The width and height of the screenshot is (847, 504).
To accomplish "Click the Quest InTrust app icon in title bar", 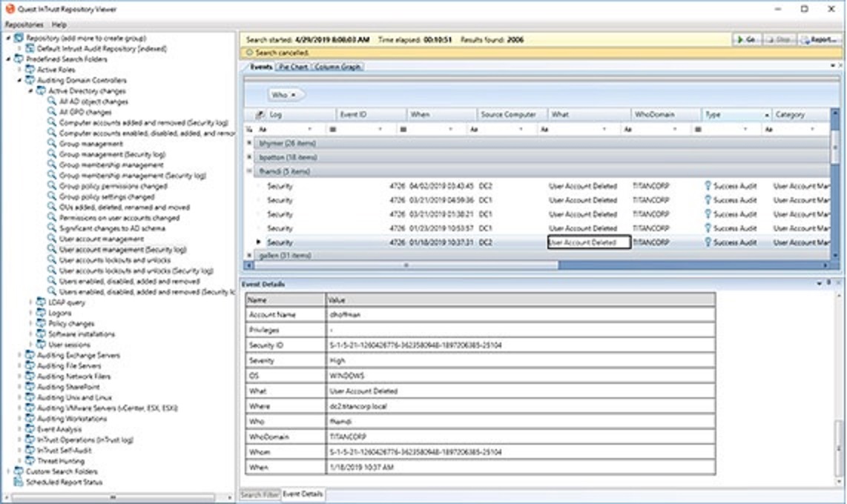I will 10,9.
